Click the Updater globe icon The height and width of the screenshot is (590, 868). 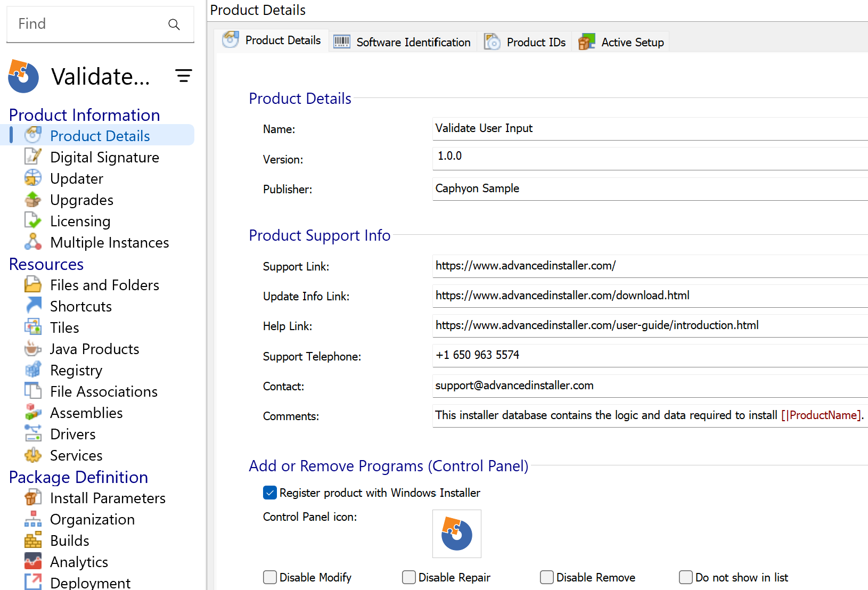pyautogui.click(x=33, y=178)
